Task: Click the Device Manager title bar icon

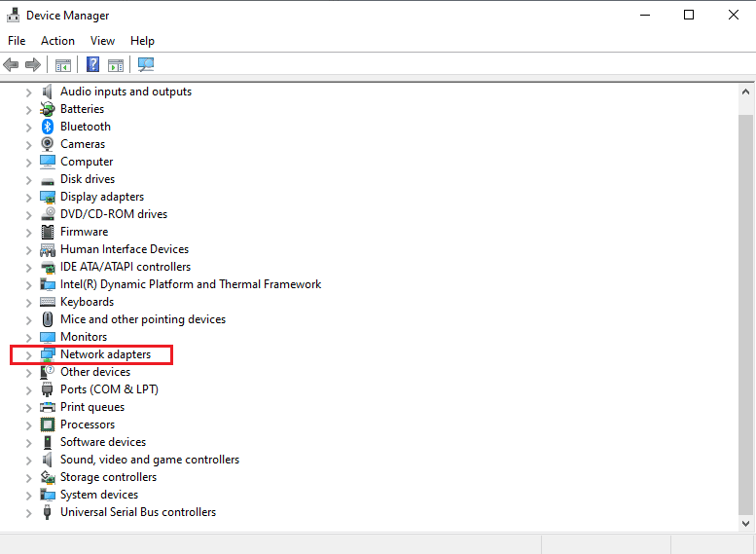Action: click(13, 15)
